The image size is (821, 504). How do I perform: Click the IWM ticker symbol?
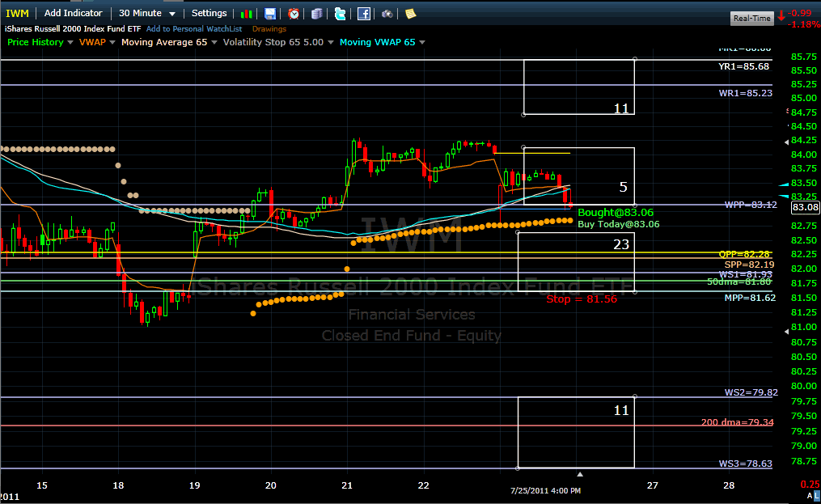[17, 14]
